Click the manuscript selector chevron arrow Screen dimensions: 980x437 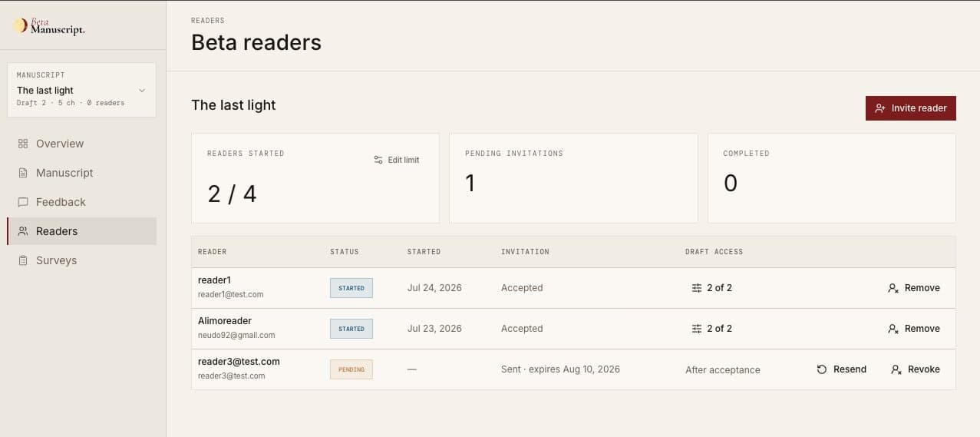pyautogui.click(x=142, y=91)
